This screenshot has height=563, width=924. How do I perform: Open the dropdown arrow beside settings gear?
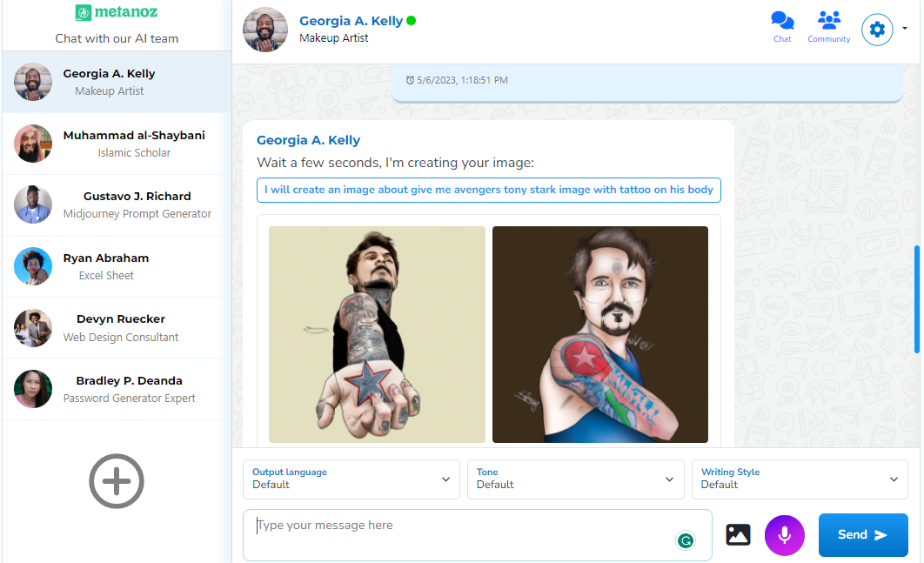click(x=905, y=29)
